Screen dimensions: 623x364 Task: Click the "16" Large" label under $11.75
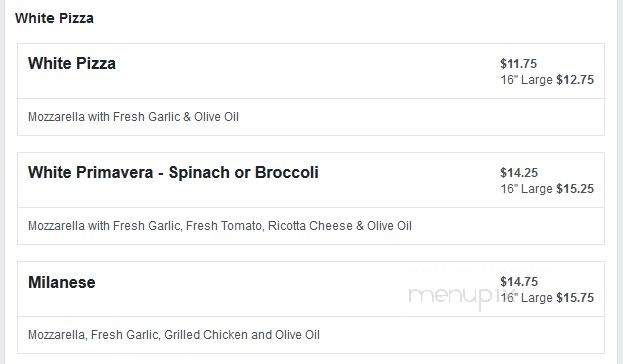point(526,80)
